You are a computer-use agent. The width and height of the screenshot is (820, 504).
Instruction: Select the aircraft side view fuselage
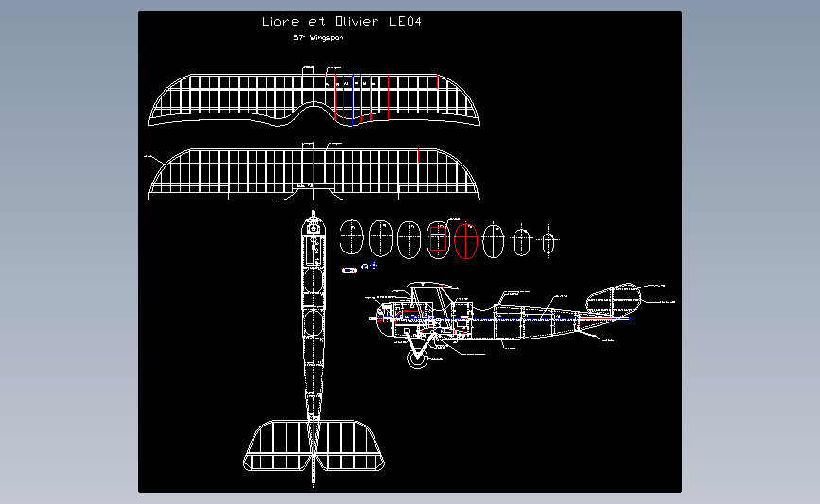click(x=502, y=322)
